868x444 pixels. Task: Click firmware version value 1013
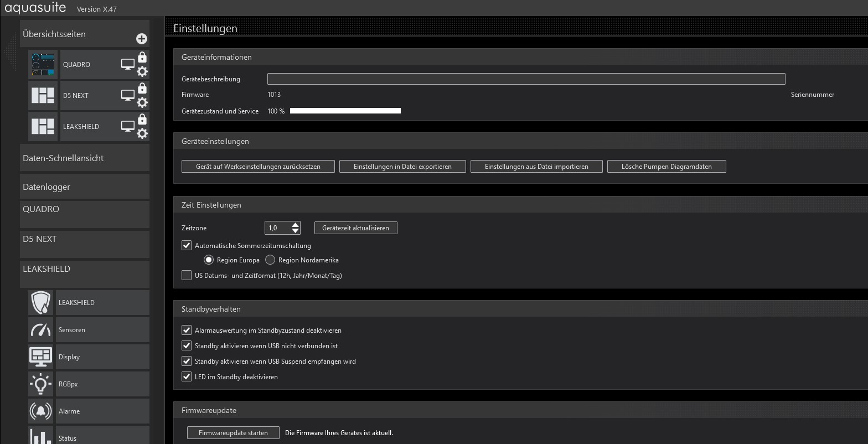point(274,95)
